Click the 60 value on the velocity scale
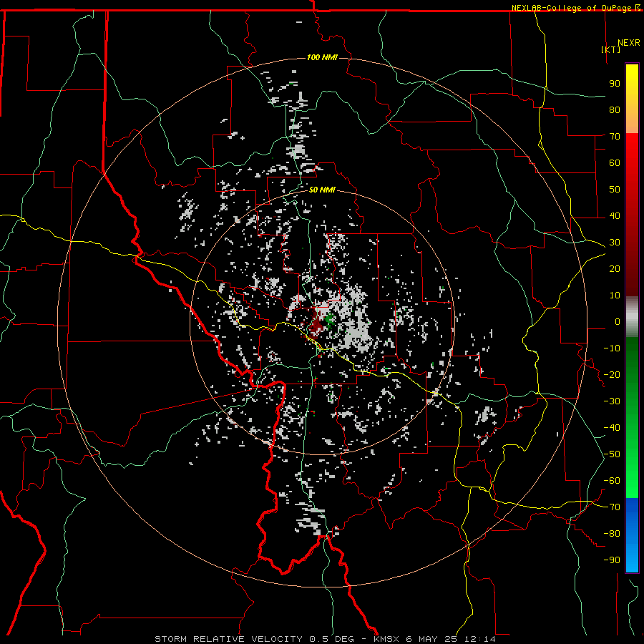The width and height of the screenshot is (644, 644). (x=615, y=162)
